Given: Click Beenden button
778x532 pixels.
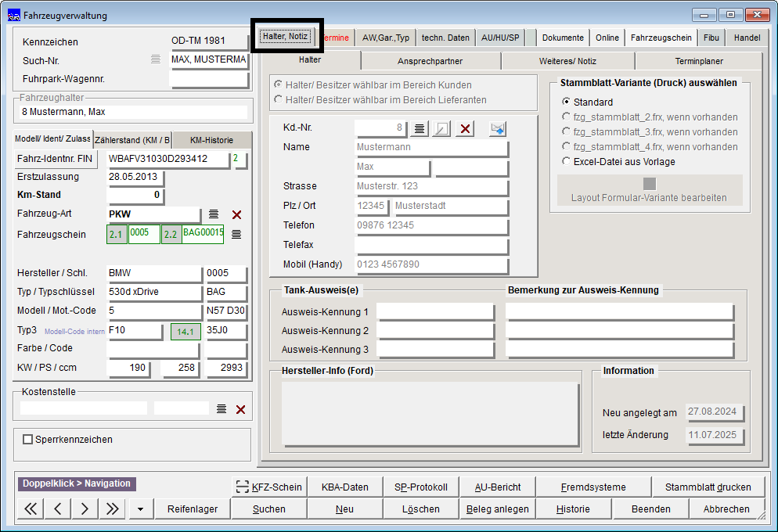Looking at the screenshot, I should coord(651,509).
